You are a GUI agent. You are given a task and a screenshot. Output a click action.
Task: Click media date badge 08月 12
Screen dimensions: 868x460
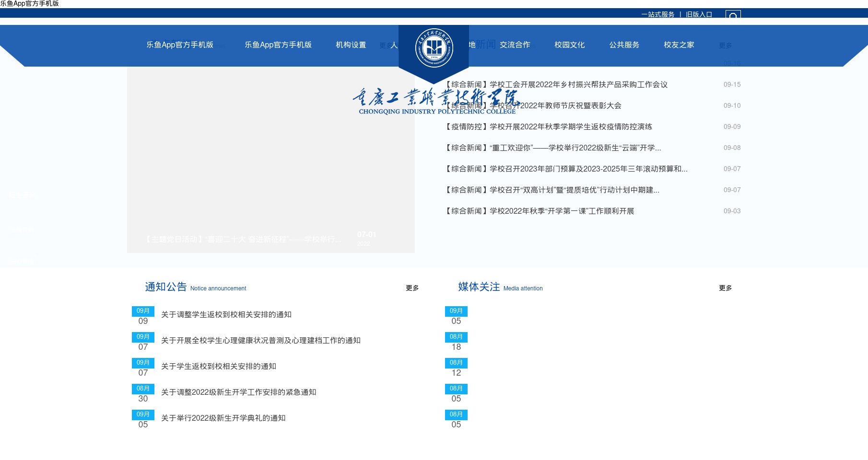click(456, 368)
